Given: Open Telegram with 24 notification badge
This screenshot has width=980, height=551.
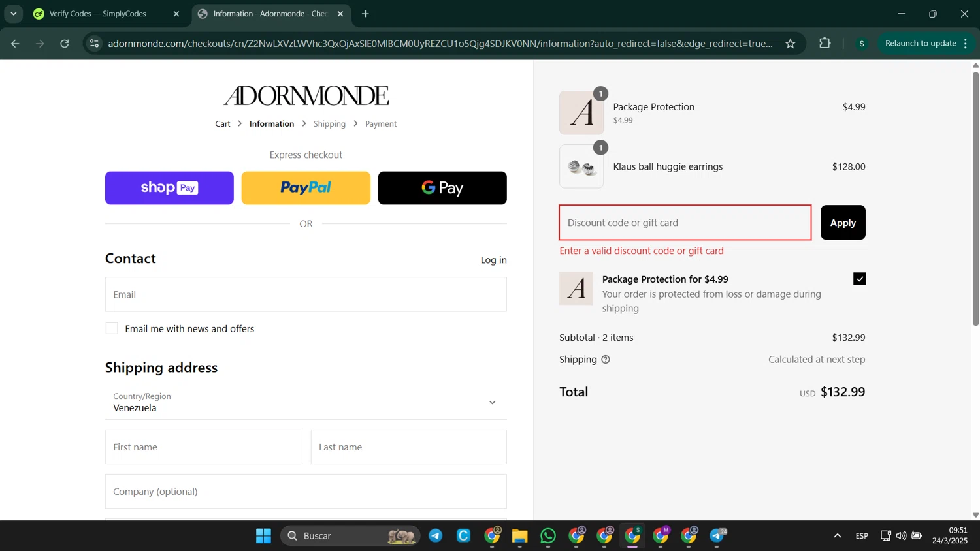Looking at the screenshot, I should click(718, 536).
